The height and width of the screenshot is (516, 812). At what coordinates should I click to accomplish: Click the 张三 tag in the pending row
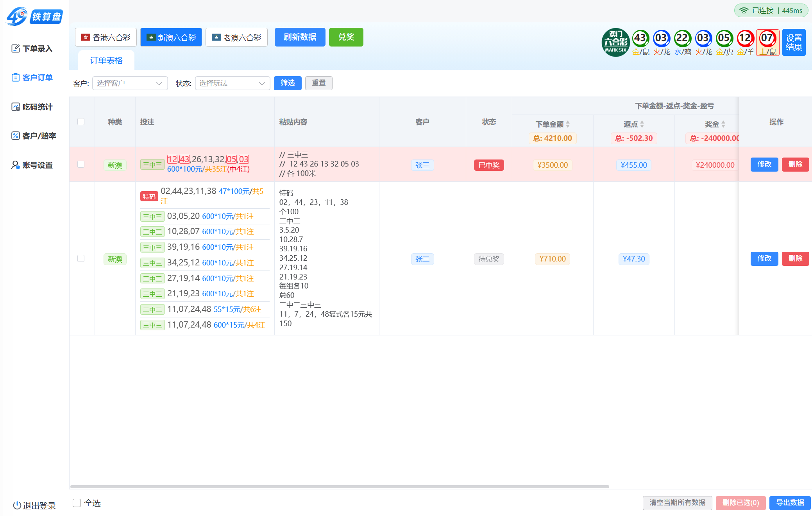click(422, 259)
